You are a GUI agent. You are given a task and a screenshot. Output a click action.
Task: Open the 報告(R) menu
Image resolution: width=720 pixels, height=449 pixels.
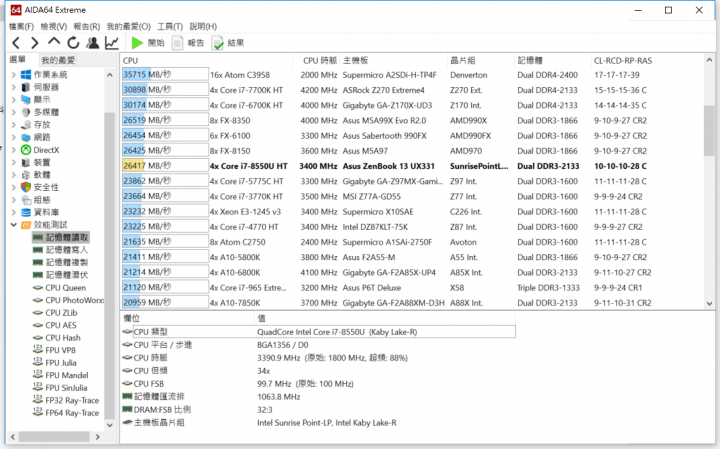pyautogui.click(x=87, y=27)
